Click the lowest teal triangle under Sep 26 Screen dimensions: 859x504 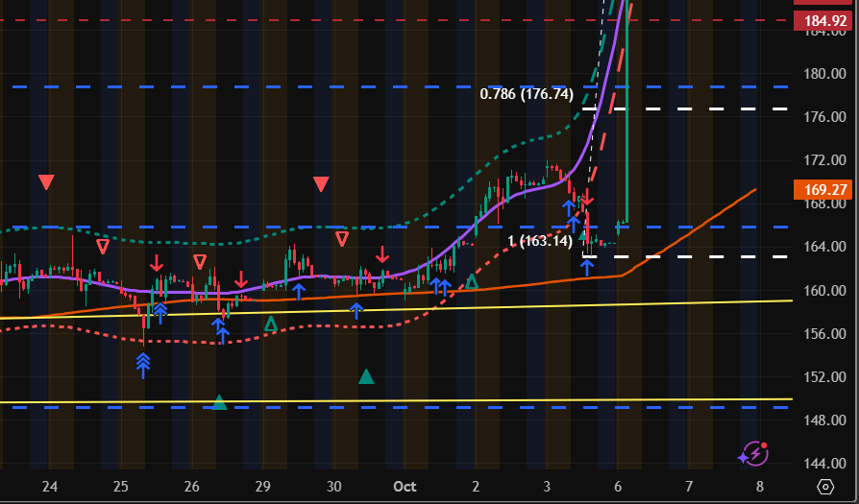[219, 402]
